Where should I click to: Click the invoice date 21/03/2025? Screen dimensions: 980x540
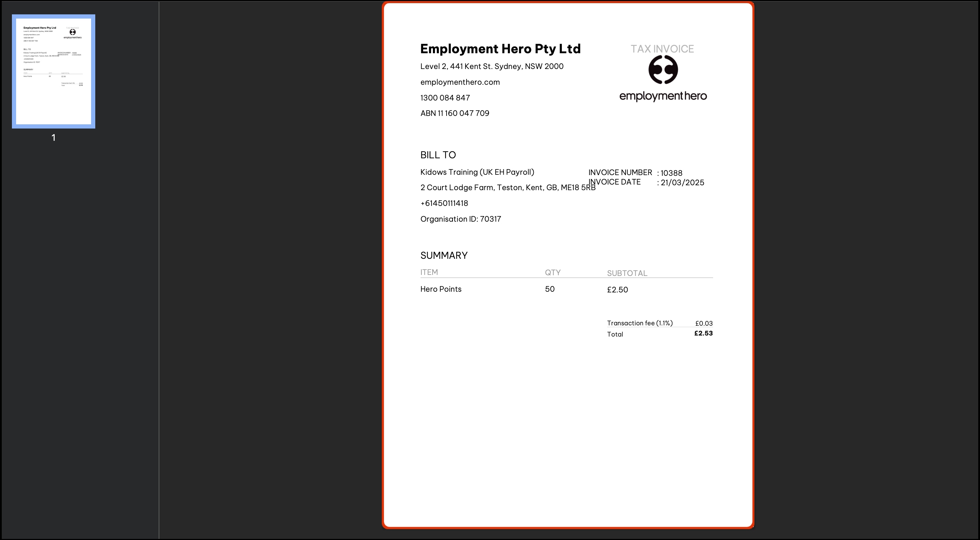[x=682, y=182]
